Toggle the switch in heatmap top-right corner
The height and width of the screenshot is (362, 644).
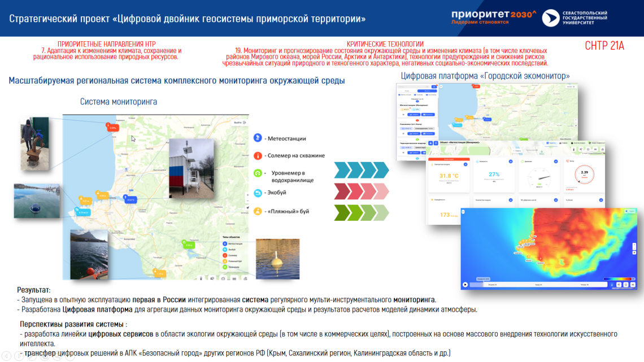pos(627,211)
